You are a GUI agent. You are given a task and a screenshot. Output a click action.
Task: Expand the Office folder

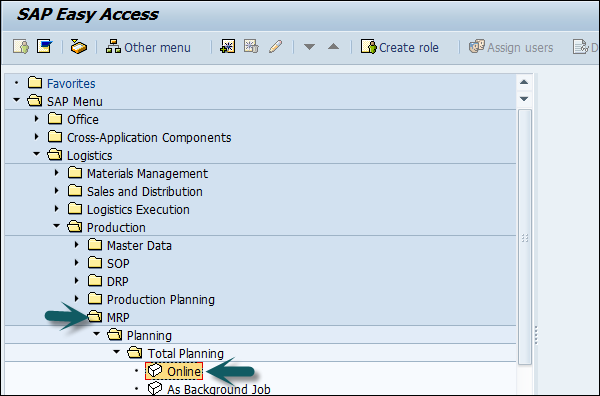pos(37,119)
